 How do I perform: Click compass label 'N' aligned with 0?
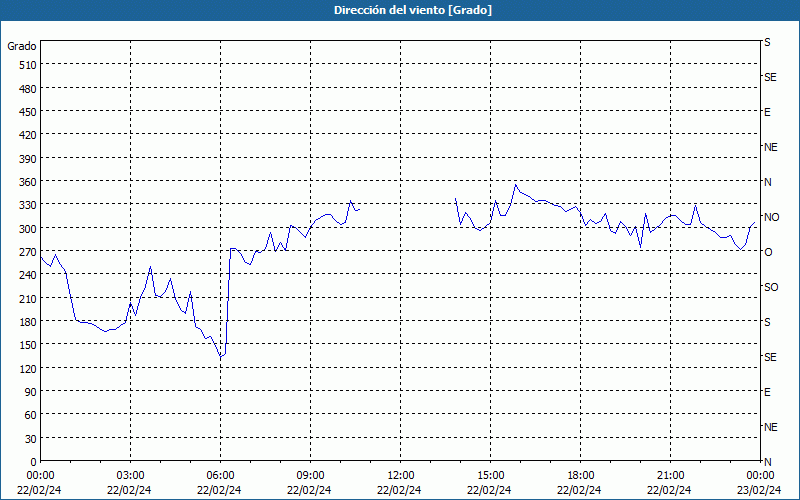pyautogui.click(x=768, y=462)
